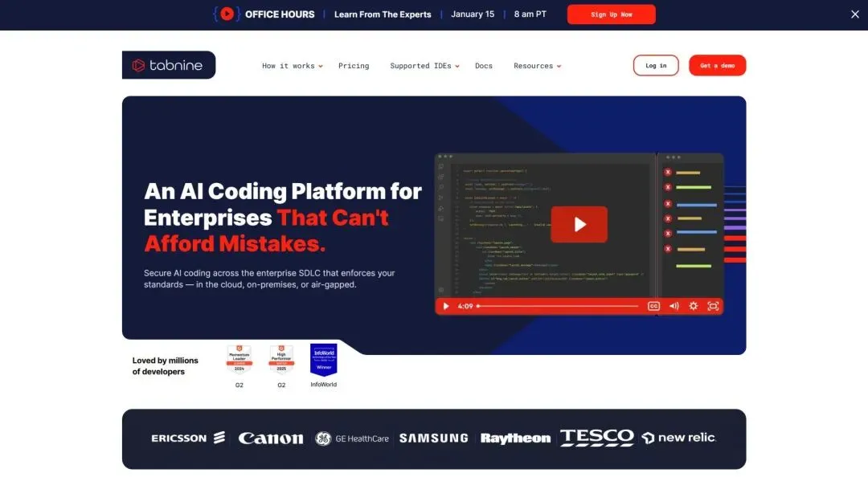Play the video with large red play button

579,224
